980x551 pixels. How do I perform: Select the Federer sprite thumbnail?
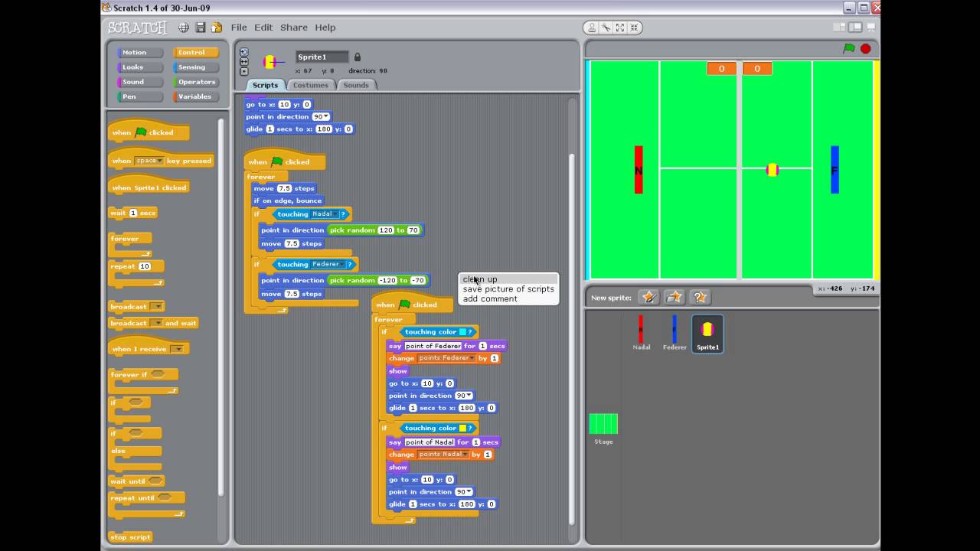[x=675, y=333]
